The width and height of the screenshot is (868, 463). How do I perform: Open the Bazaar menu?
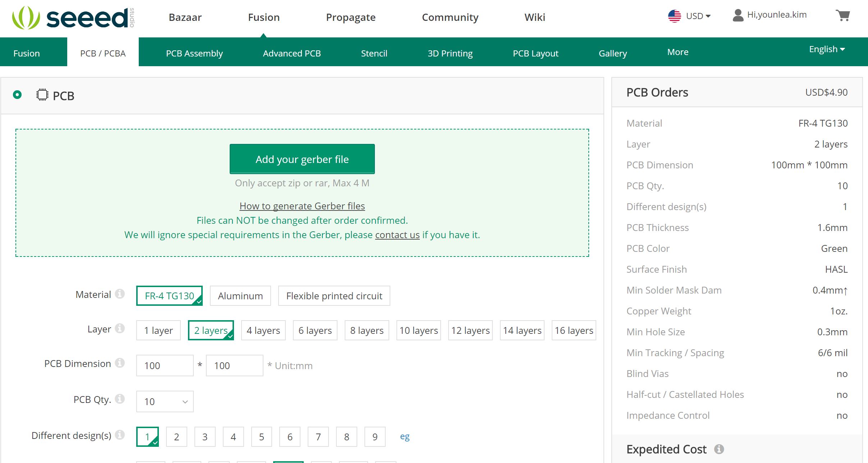coord(185,17)
